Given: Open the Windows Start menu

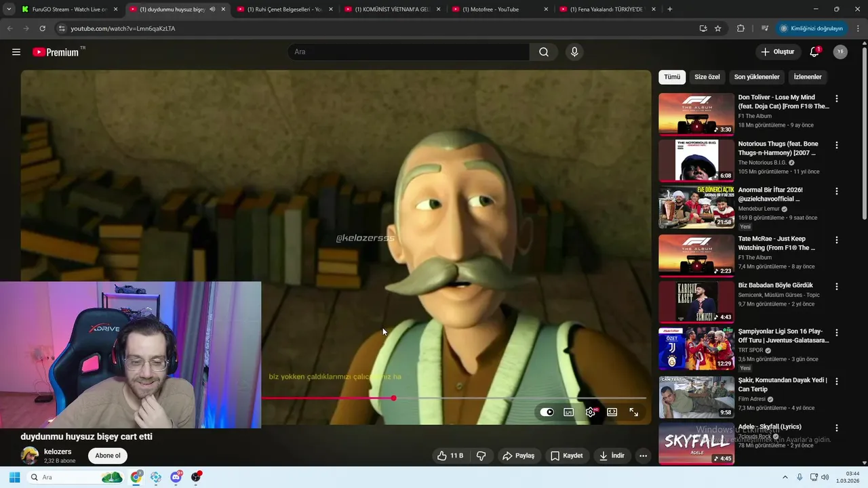Looking at the screenshot, I should pyautogui.click(x=14, y=477).
